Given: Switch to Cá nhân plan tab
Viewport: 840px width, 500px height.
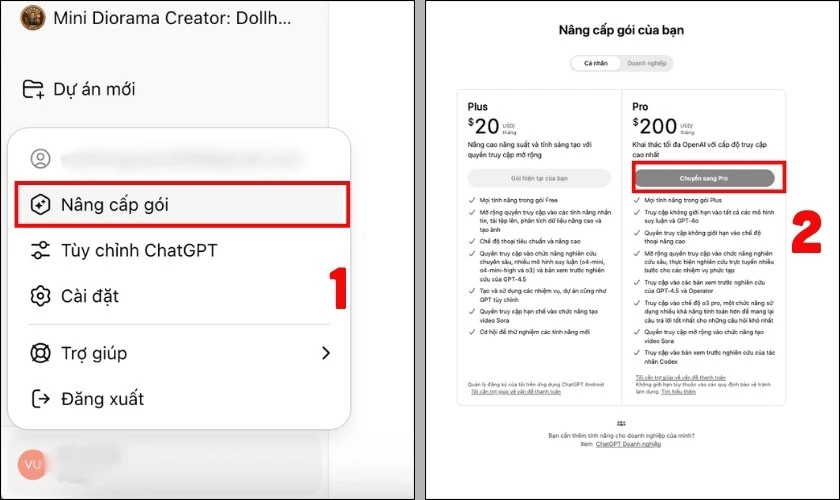Looking at the screenshot, I should [596, 63].
